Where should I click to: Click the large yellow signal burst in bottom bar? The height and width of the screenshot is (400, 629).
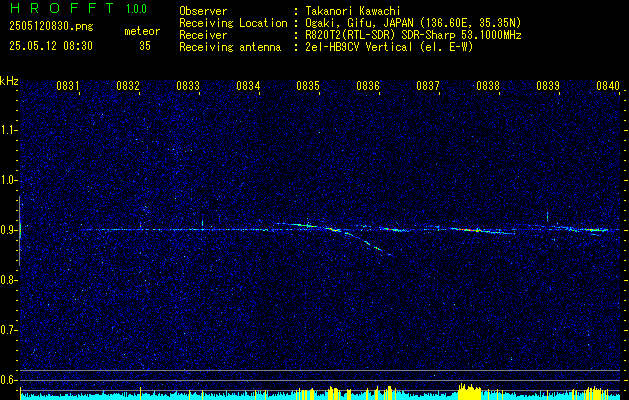(469, 391)
